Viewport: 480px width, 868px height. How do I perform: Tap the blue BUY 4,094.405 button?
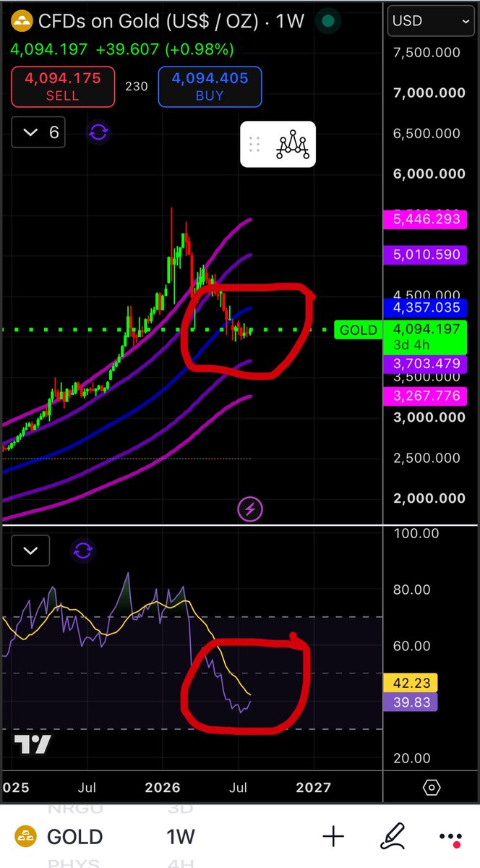(x=210, y=87)
